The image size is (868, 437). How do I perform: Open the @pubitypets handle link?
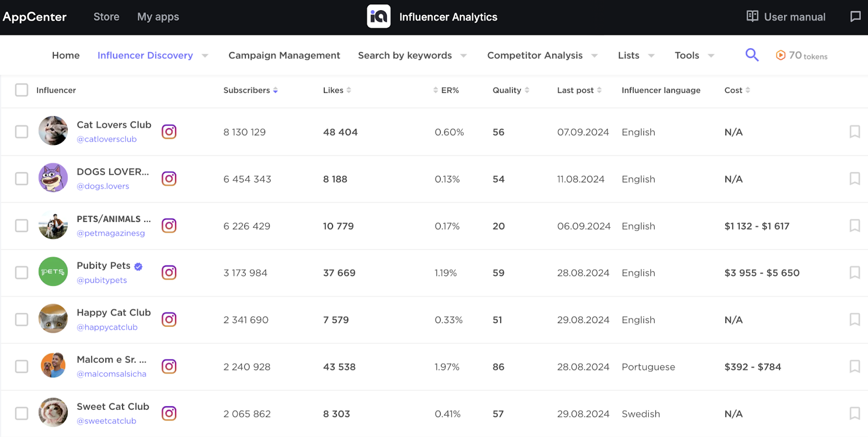(x=102, y=280)
